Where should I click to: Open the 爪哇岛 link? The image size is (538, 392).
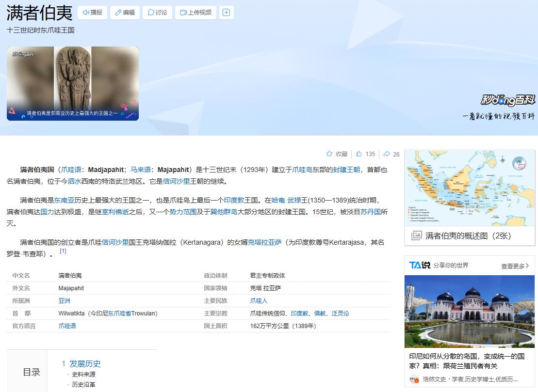[302, 170]
